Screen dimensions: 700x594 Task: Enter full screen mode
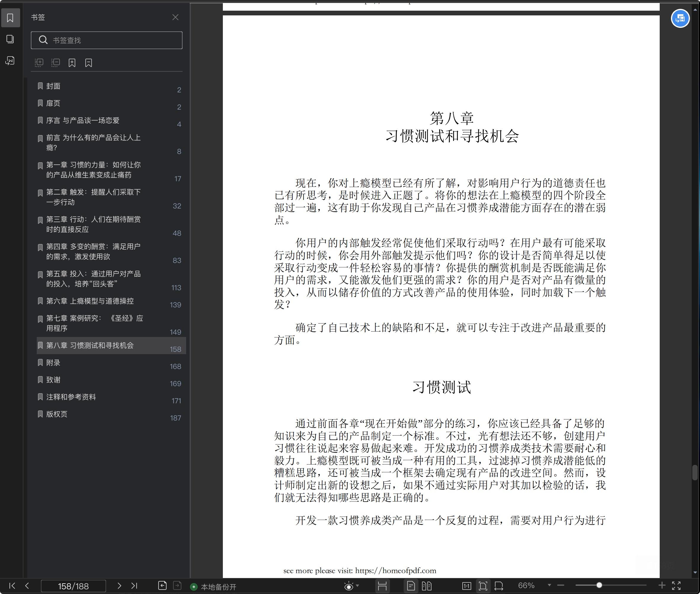[x=676, y=586]
